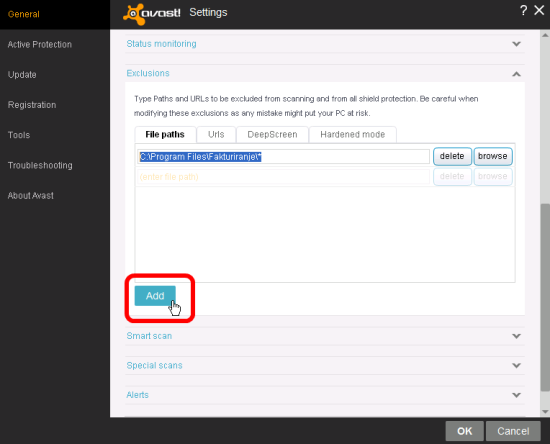Click the vertical scrollbar thumb
This screenshot has width=550, height=444.
coord(545,297)
